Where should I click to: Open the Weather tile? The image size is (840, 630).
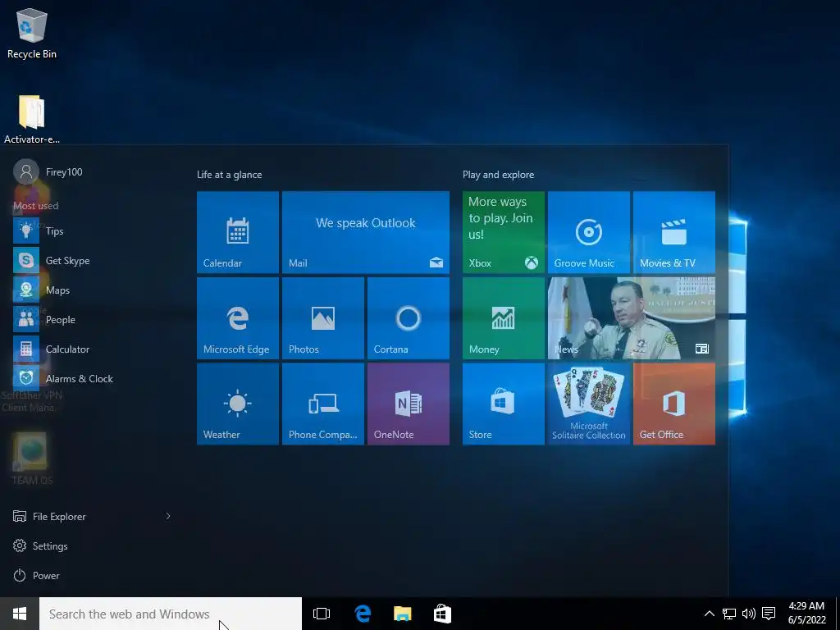point(237,404)
